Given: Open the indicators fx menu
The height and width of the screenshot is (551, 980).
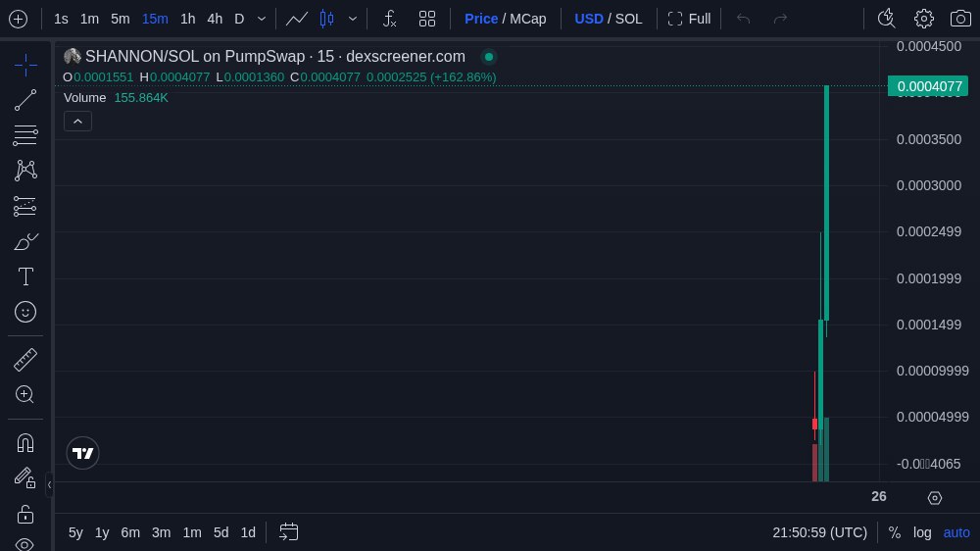Looking at the screenshot, I should [x=389, y=19].
